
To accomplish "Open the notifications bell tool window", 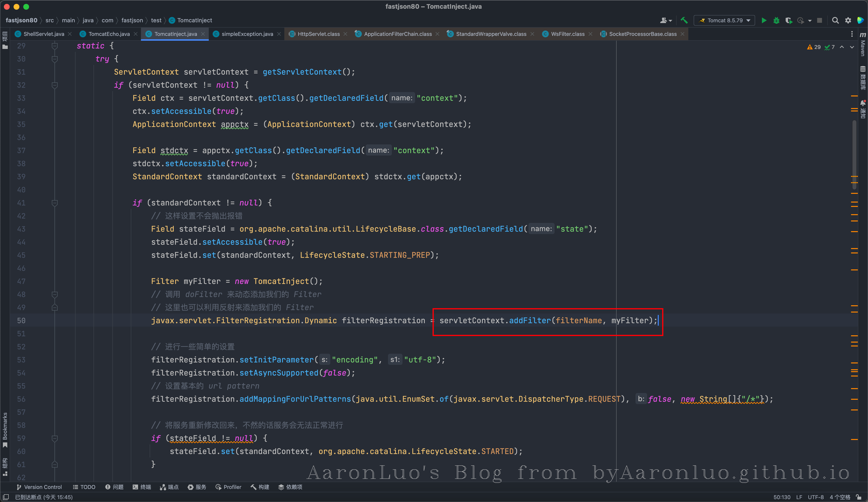I will (x=863, y=109).
